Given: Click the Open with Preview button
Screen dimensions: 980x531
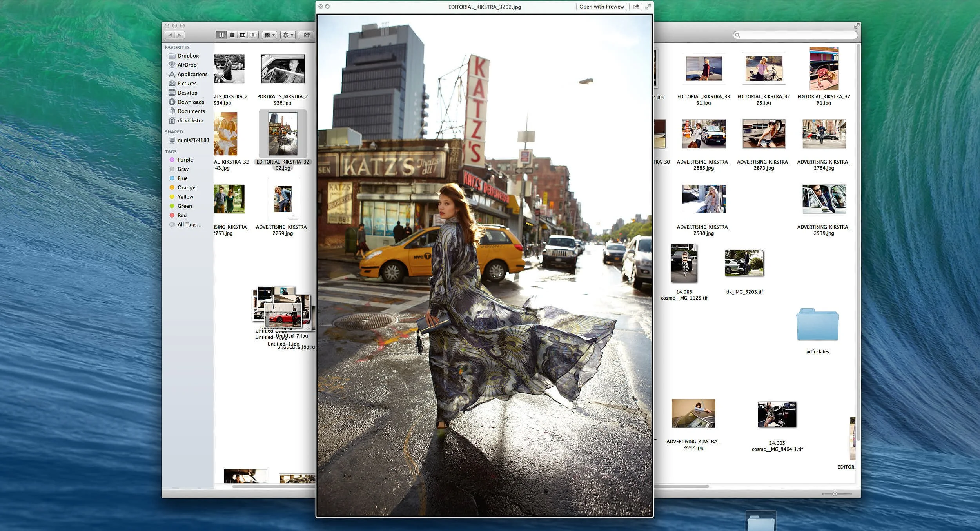Looking at the screenshot, I should pyautogui.click(x=601, y=7).
